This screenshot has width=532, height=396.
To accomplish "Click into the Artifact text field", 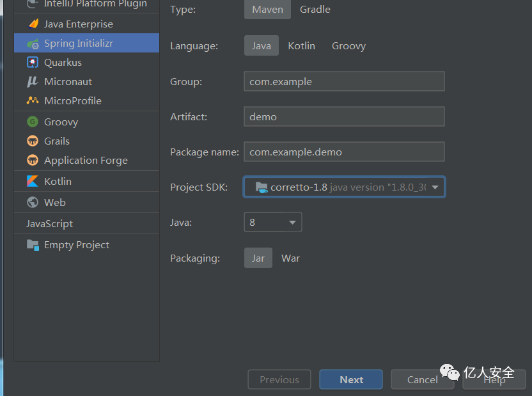I will click(344, 117).
